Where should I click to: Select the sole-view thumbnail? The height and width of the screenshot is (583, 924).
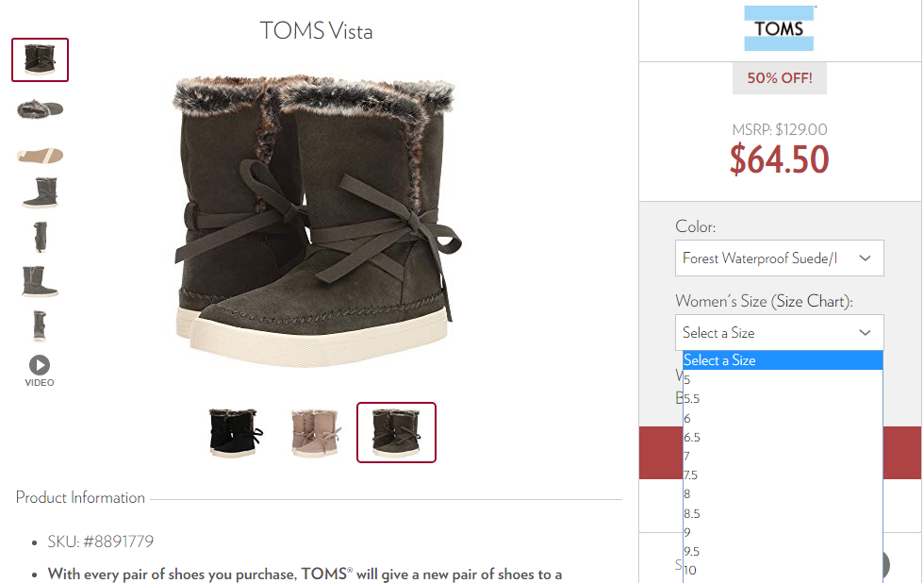tap(40, 155)
